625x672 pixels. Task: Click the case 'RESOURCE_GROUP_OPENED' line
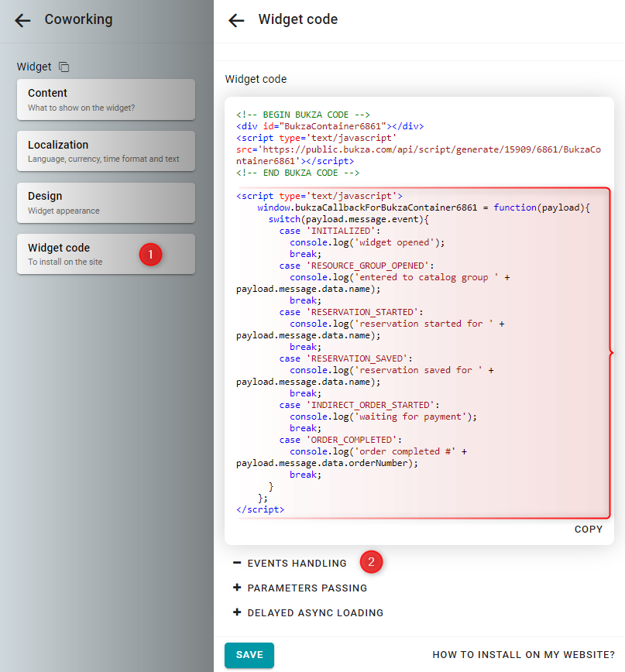point(357,266)
